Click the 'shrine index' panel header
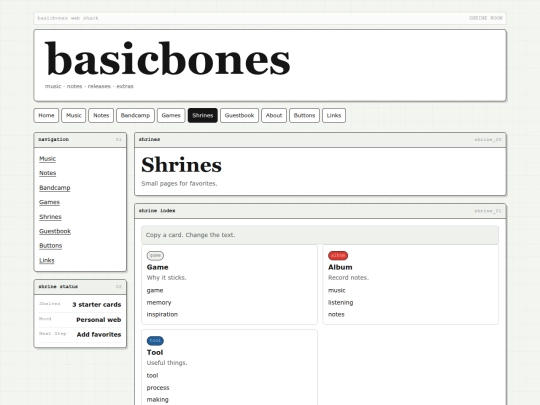The height and width of the screenshot is (405, 540). [x=320, y=211]
